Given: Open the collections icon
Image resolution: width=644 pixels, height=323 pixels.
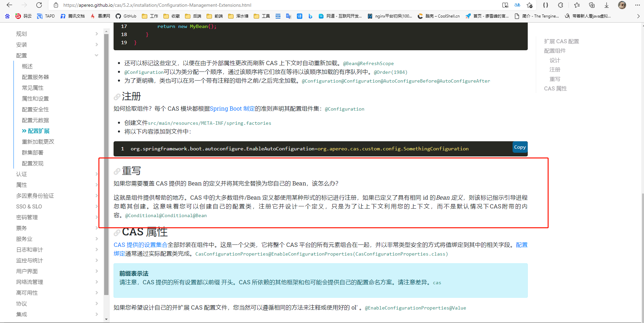Looking at the screenshot, I should [592, 5].
